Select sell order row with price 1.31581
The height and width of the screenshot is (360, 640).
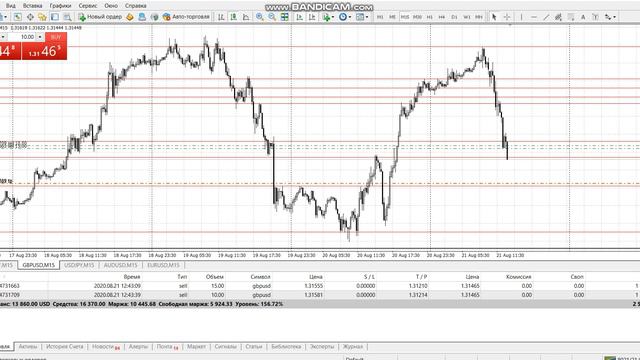pyautogui.click(x=320, y=295)
